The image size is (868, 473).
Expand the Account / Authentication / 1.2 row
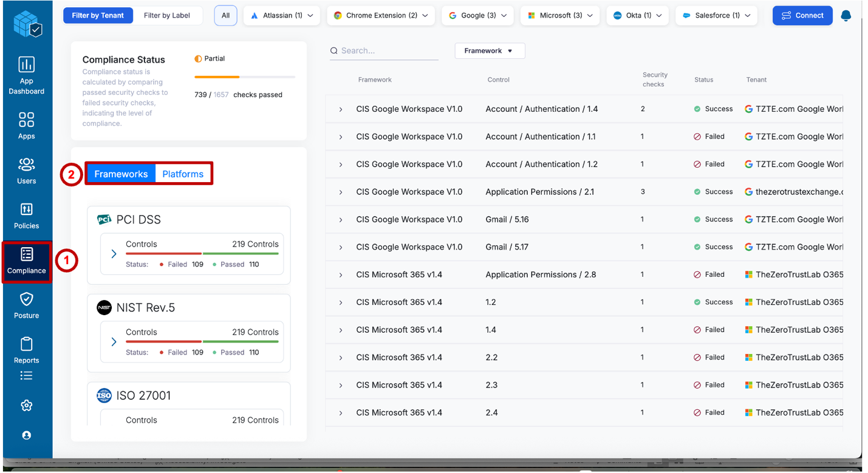point(341,165)
